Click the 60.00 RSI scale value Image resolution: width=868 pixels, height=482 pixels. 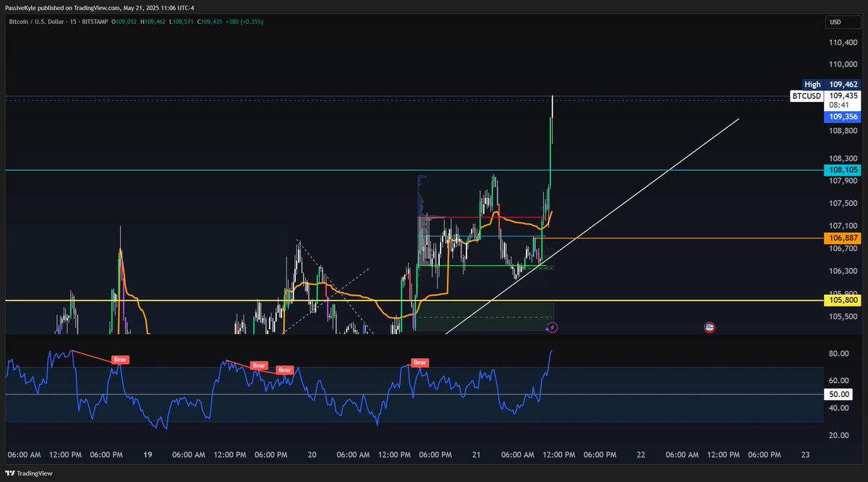pos(839,381)
